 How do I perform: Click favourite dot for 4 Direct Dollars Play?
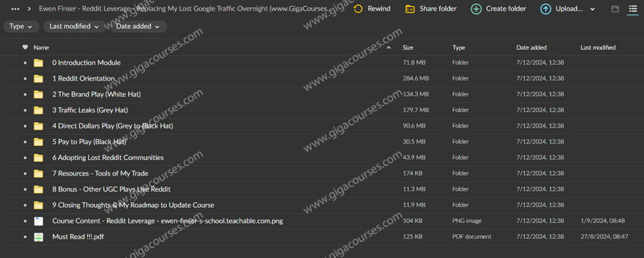pos(25,126)
